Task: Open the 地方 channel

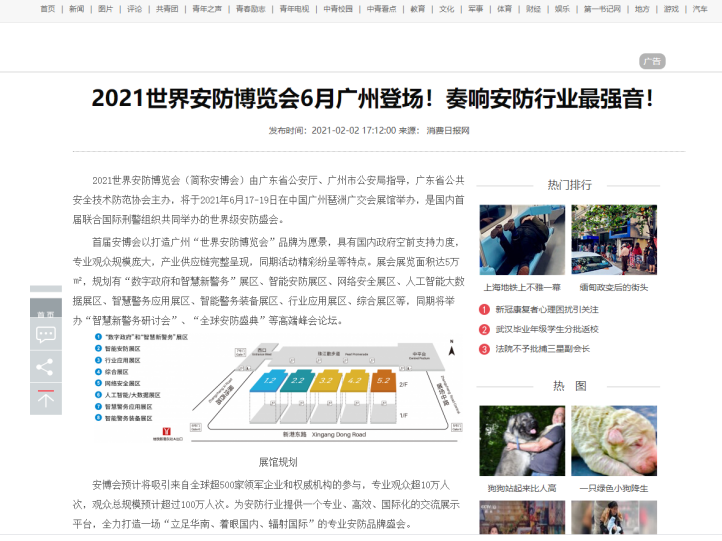Action: [642, 9]
